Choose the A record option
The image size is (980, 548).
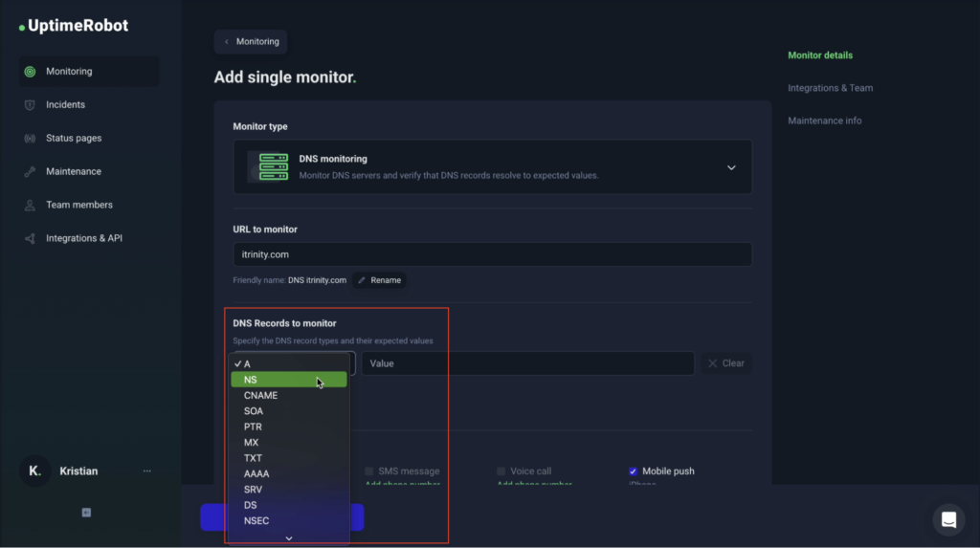click(289, 363)
